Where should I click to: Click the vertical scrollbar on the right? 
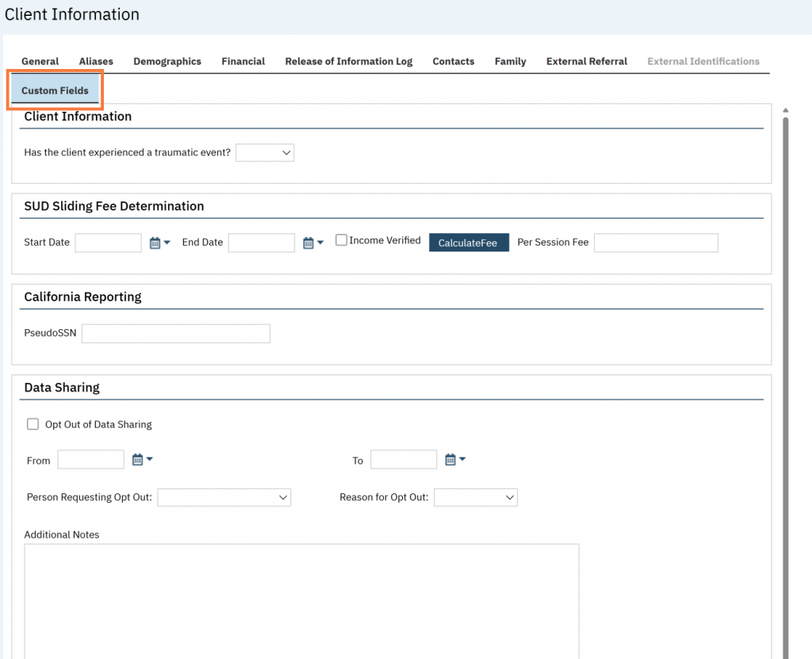(785, 381)
